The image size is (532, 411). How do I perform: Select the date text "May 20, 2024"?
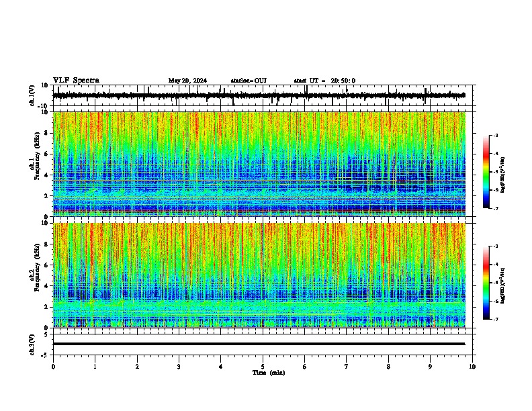187,81
